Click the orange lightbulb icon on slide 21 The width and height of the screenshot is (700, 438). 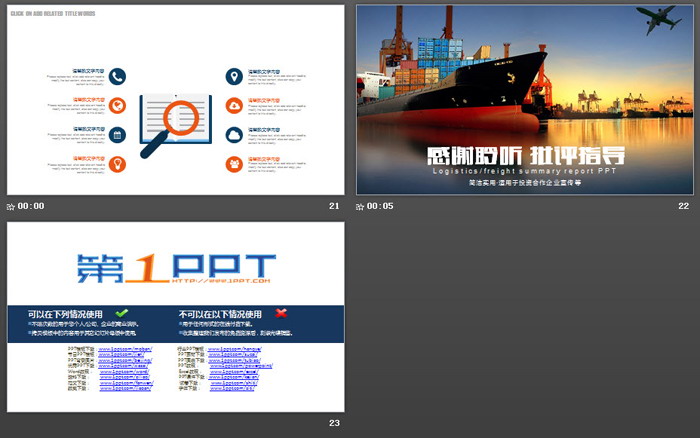(117, 163)
